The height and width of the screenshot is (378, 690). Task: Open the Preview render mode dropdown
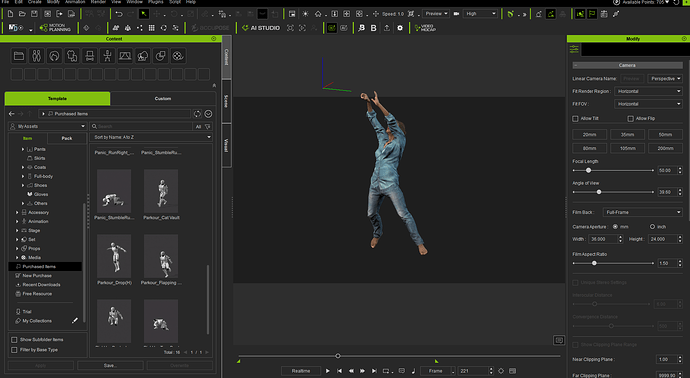pos(436,14)
